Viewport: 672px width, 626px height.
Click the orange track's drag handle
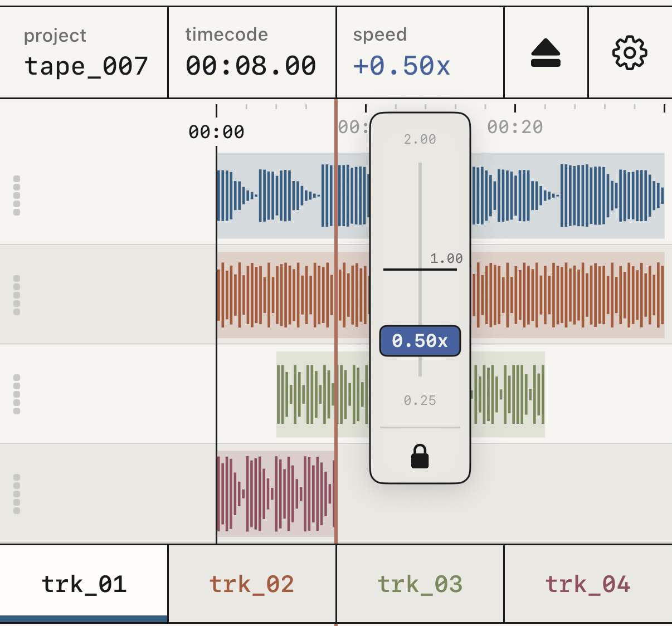17,295
